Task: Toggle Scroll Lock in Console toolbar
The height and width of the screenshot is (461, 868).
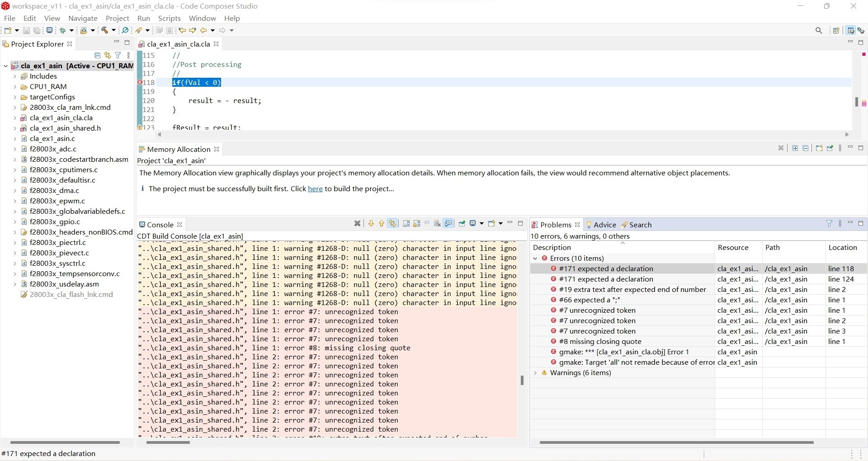Action: pyautogui.click(x=416, y=223)
